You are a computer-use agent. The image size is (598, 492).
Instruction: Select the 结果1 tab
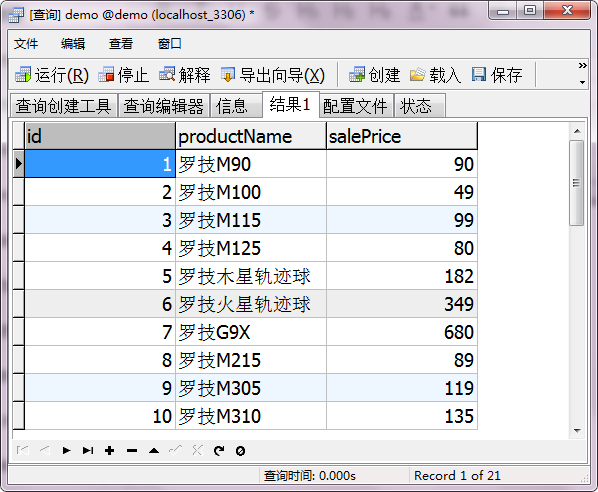click(x=290, y=104)
